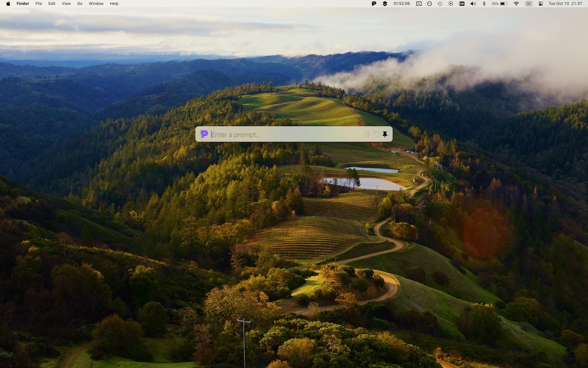Click the 01:52:06 timer in menu bar
The height and width of the screenshot is (368, 588).
pos(401,4)
